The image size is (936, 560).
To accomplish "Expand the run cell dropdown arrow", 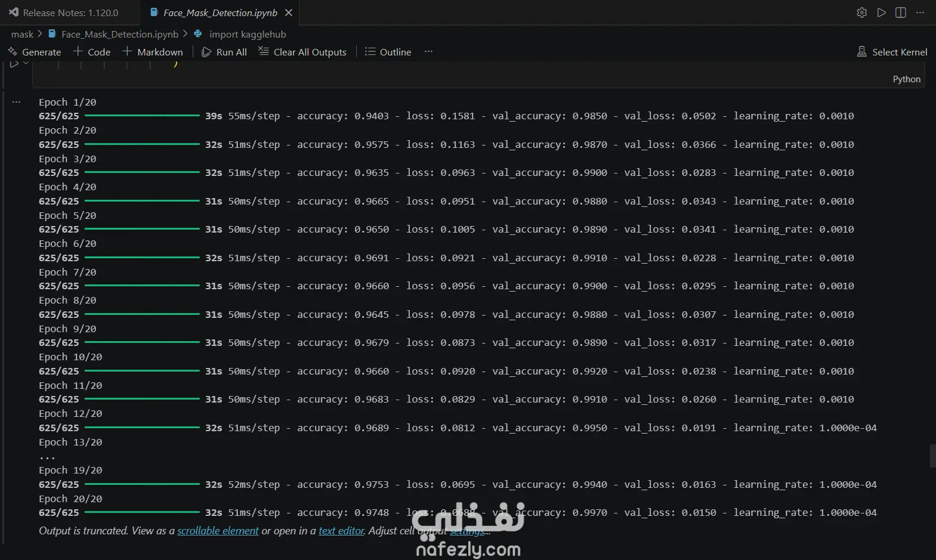I will pos(26,63).
